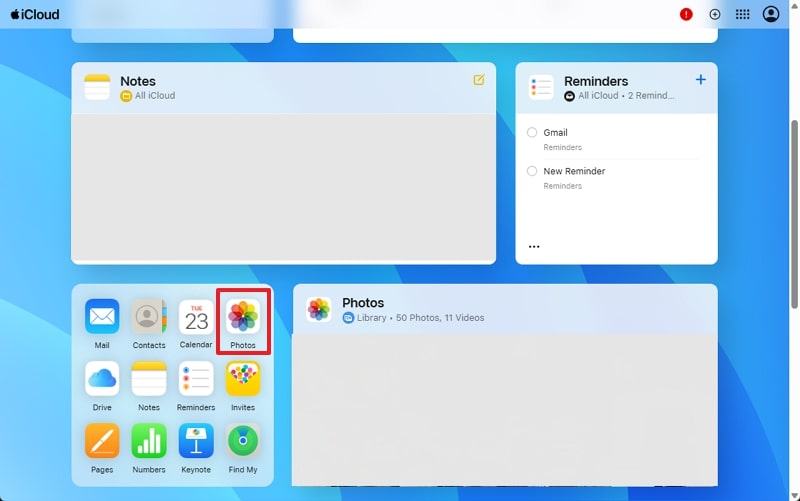The height and width of the screenshot is (501, 800).
Task: Click the scrollbar up arrow
Action: click(x=794, y=4)
